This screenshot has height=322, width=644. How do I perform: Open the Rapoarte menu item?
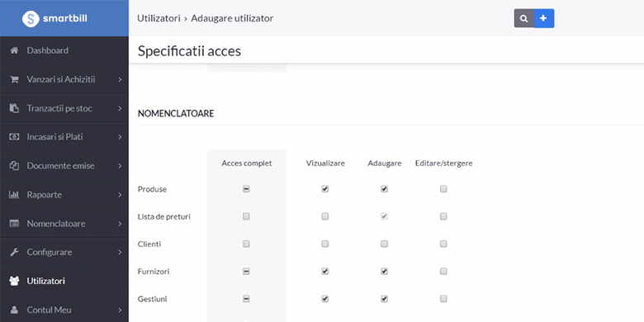pos(64,195)
